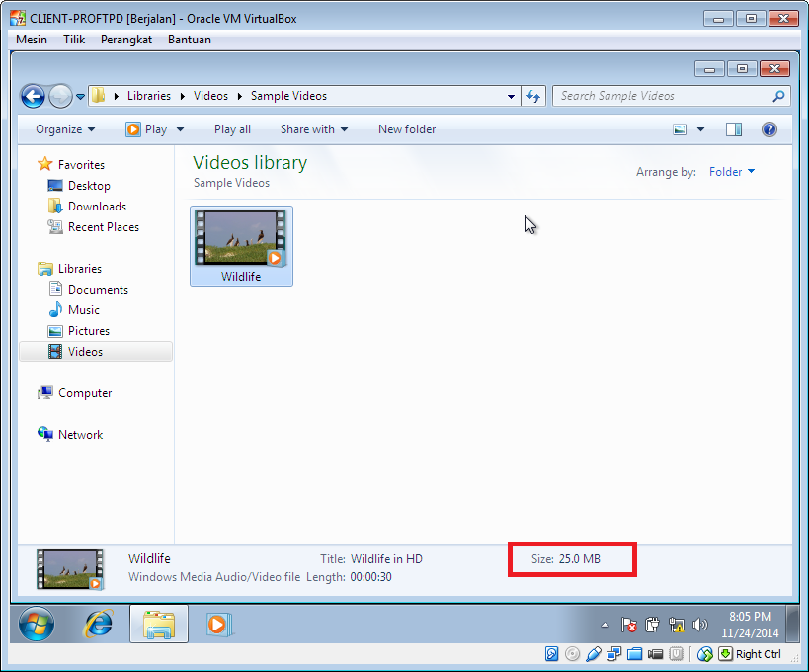809x672 pixels.
Task: Open the volume speaker tray icon
Action: (x=699, y=625)
